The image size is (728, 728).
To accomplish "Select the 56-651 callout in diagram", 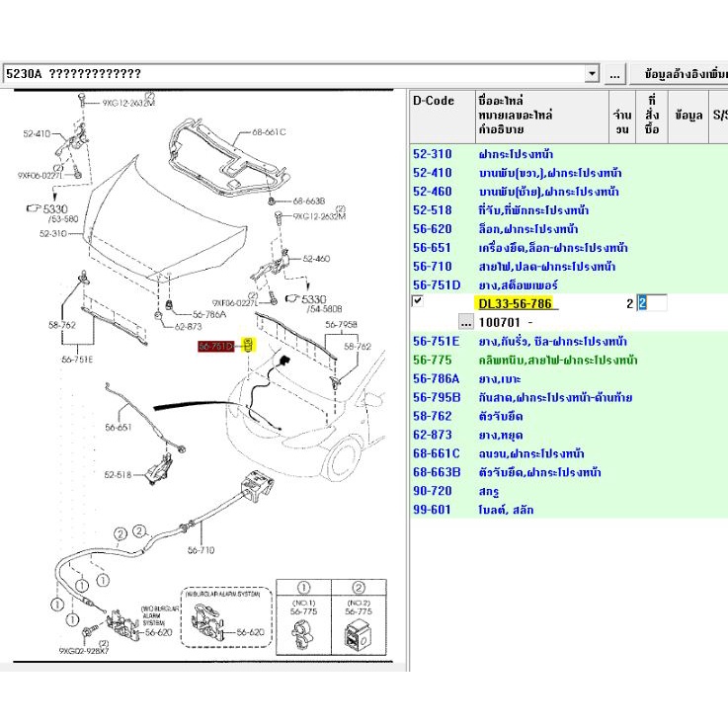I will (118, 428).
